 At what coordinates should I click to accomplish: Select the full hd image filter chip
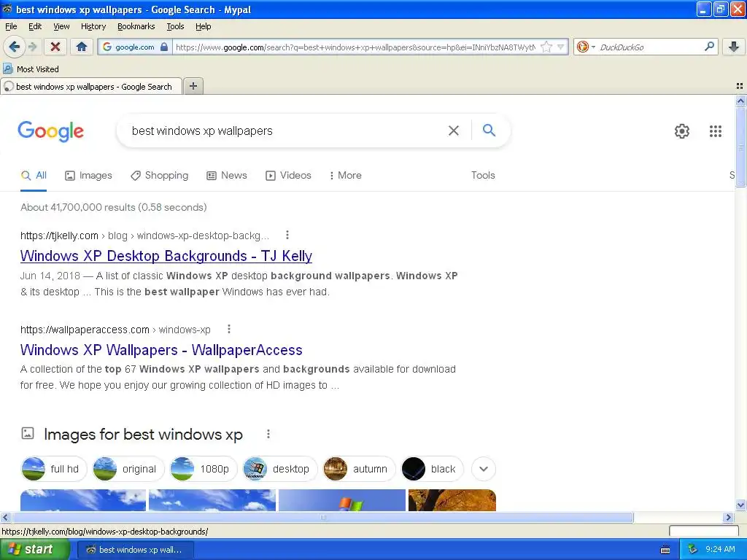tap(53, 469)
